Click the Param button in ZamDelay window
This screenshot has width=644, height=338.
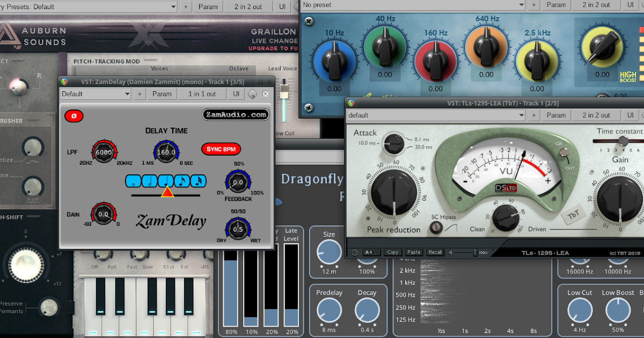point(162,94)
